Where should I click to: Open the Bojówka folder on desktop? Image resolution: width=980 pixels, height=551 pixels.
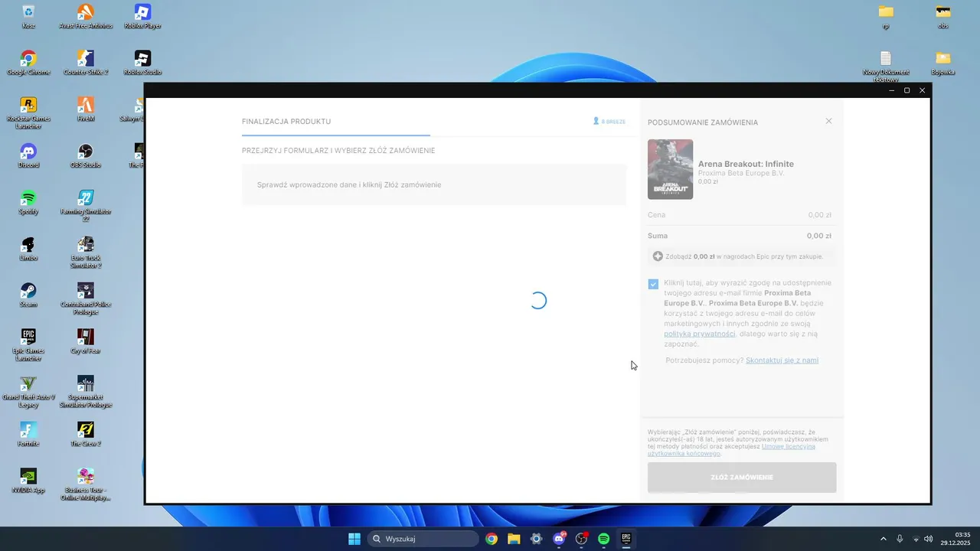pos(943,64)
